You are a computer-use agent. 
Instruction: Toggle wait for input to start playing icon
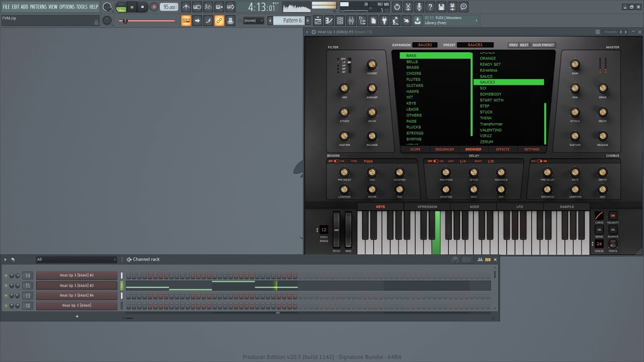197,7
